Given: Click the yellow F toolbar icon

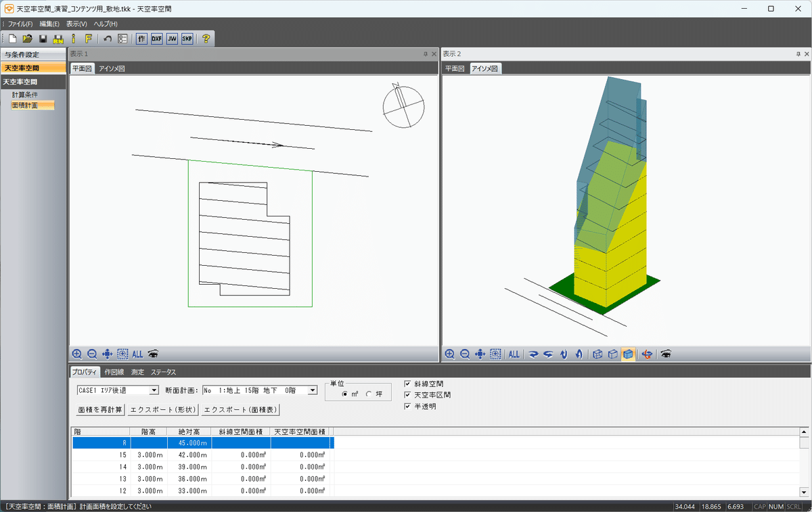Looking at the screenshot, I should coord(88,39).
